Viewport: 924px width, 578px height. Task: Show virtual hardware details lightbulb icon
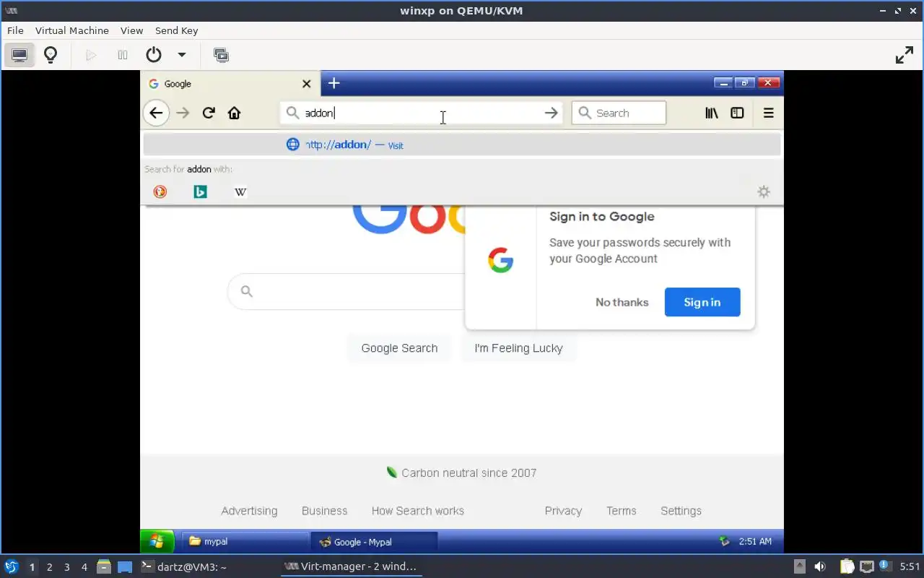pyautogui.click(x=51, y=55)
